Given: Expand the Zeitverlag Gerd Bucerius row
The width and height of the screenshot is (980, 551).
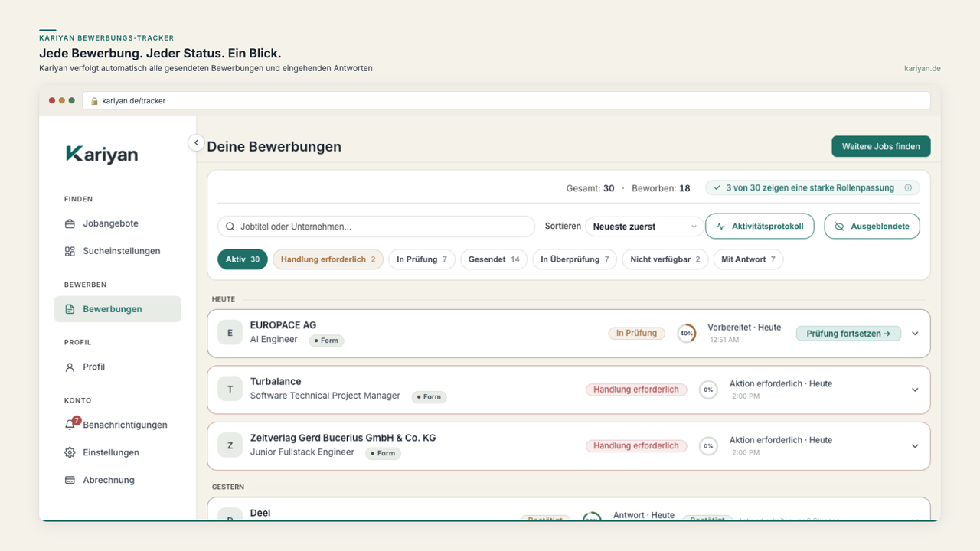Looking at the screenshot, I should (915, 446).
